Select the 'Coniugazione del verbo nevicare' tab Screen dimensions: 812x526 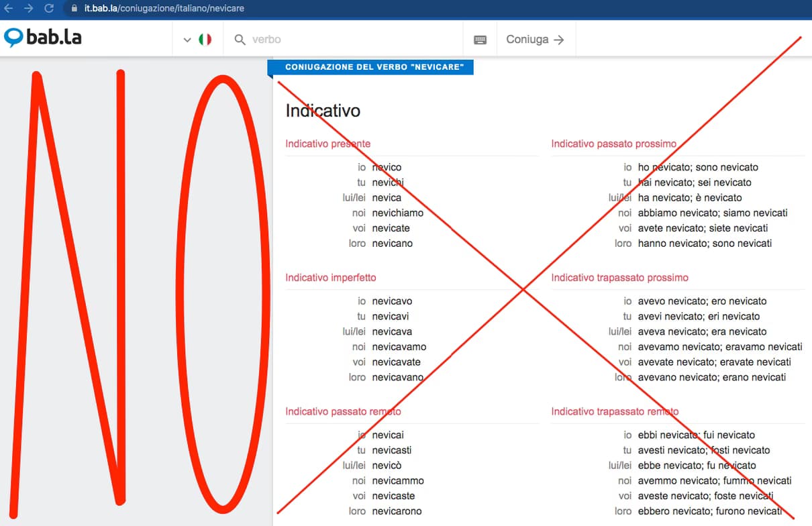pos(374,67)
